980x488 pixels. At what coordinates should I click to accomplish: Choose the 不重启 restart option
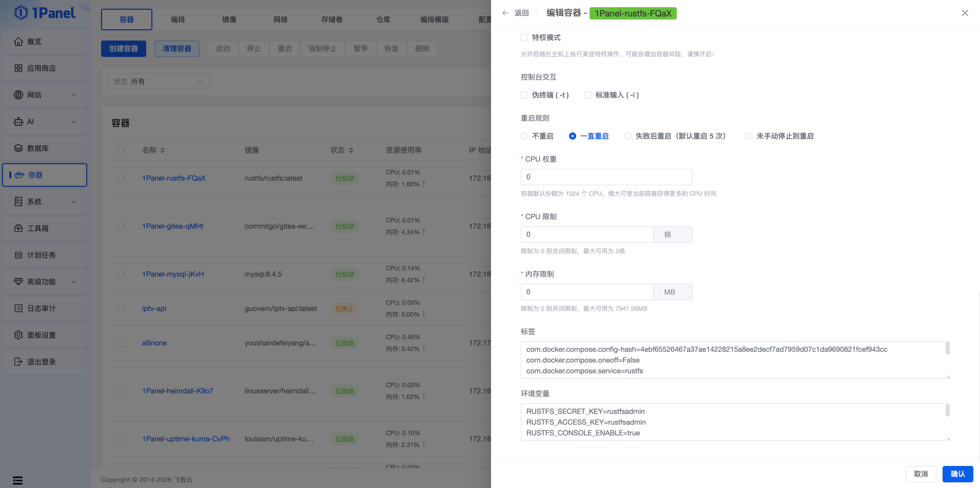(x=524, y=136)
